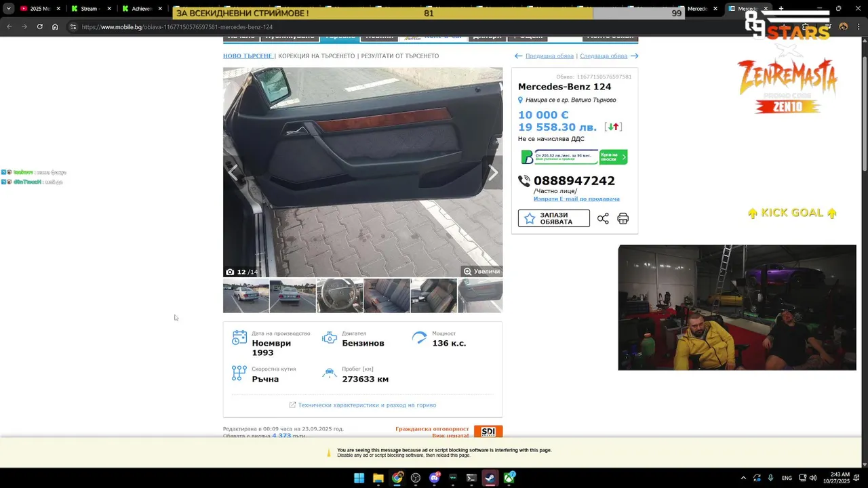Open Windows Start menu

359,478
